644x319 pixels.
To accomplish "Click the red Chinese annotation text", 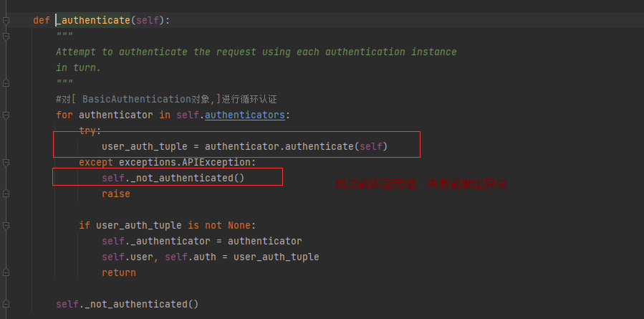I will coord(421,184).
